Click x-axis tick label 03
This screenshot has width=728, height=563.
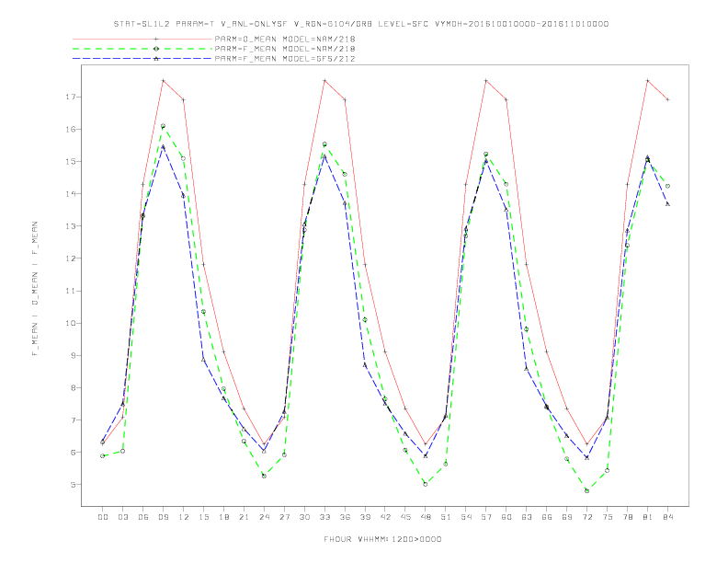(122, 517)
